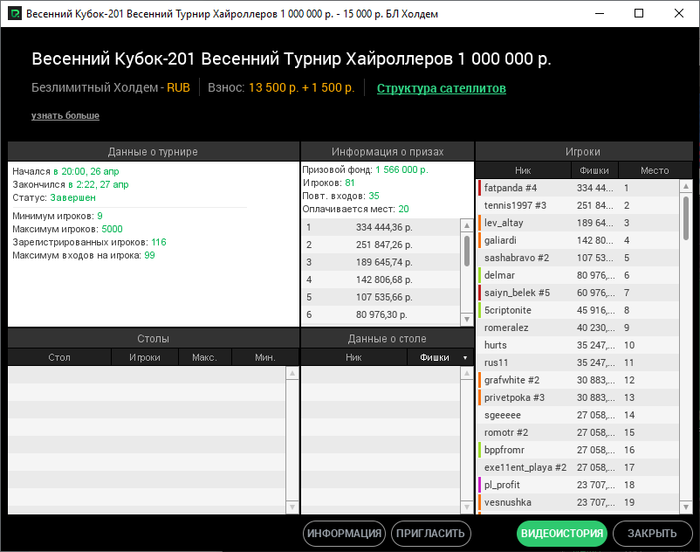
Task: Select player hurts
Action: (578, 345)
